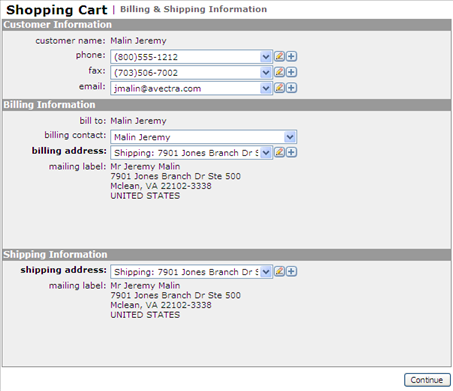
Task: Expand the billing contact dropdown
Action: click(290, 137)
